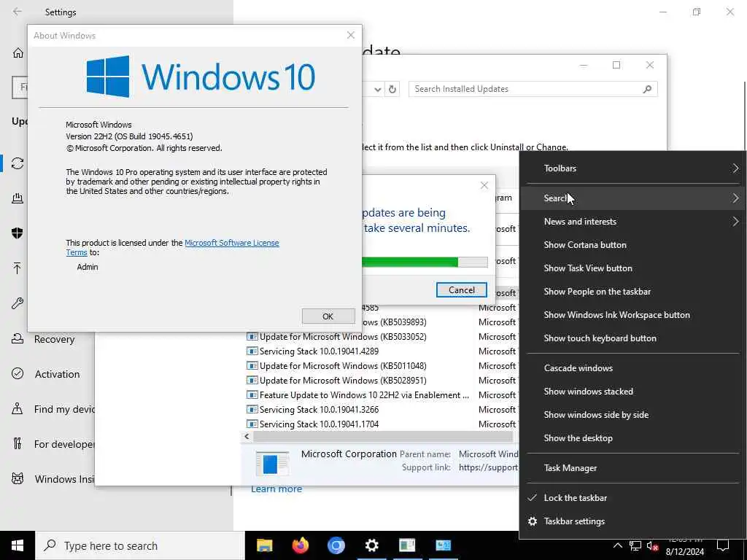Launch Chromium browser from the taskbar

click(336, 545)
